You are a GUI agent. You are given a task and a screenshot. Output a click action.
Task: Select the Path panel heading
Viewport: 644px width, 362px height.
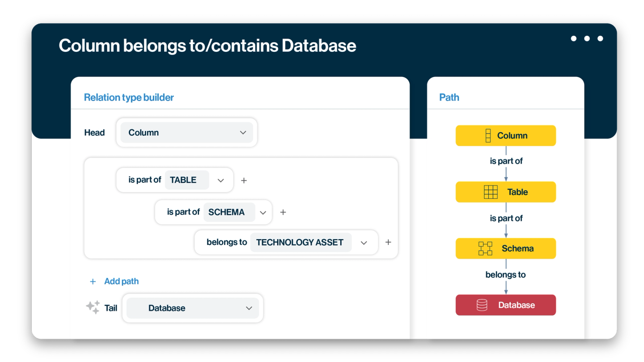[449, 97]
